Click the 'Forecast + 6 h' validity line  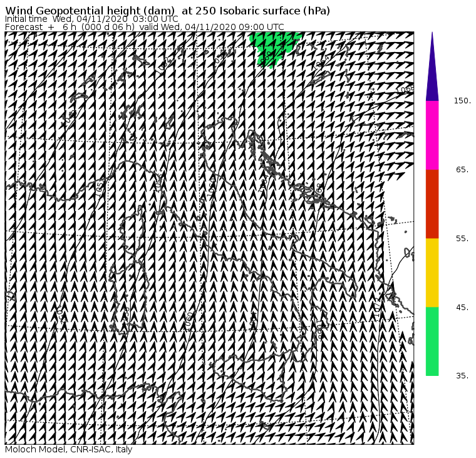(x=145, y=27)
